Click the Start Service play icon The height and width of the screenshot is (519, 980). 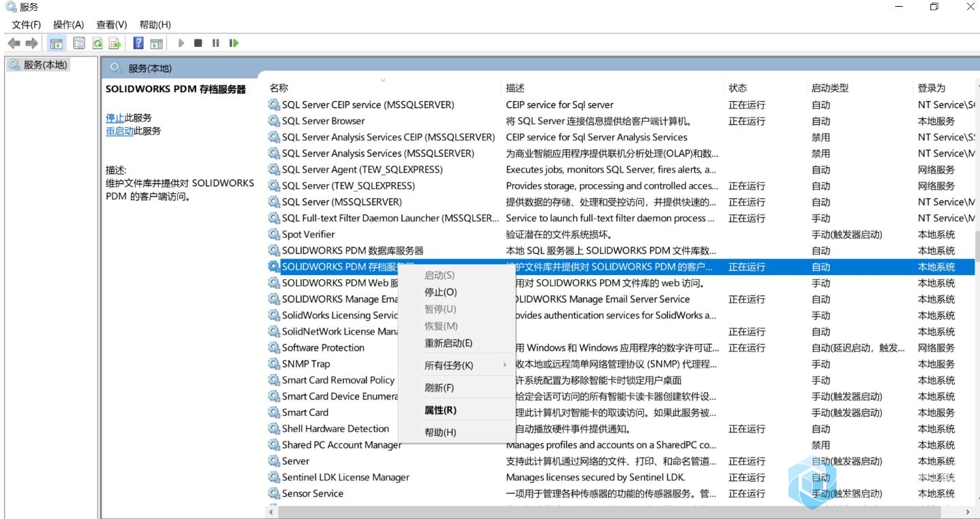click(x=181, y=43)
